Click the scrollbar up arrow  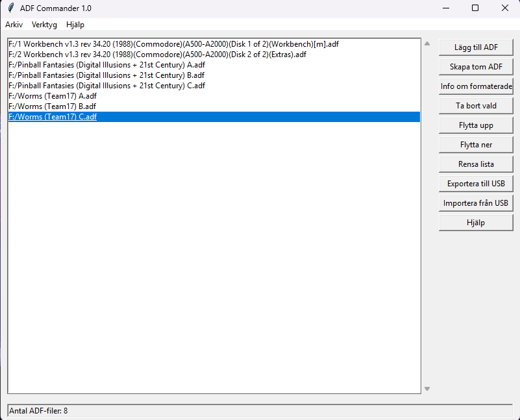[427, 44]
